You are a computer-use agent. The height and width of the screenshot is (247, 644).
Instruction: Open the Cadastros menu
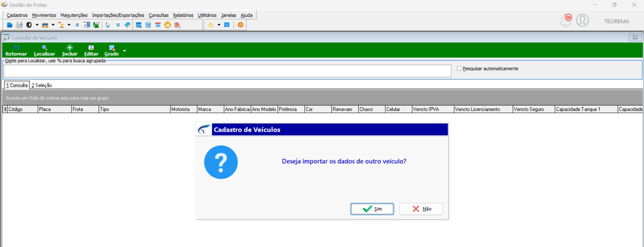(17, 15)
